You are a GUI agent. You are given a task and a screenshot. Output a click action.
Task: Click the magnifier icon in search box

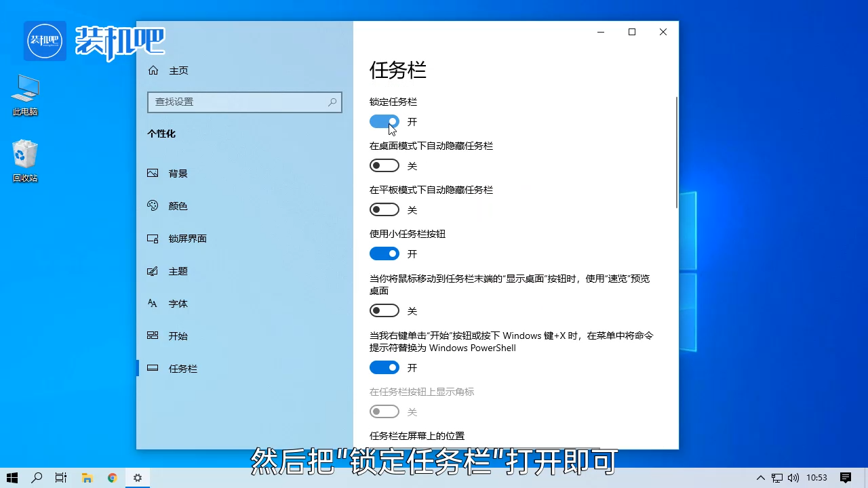point(332,102)
